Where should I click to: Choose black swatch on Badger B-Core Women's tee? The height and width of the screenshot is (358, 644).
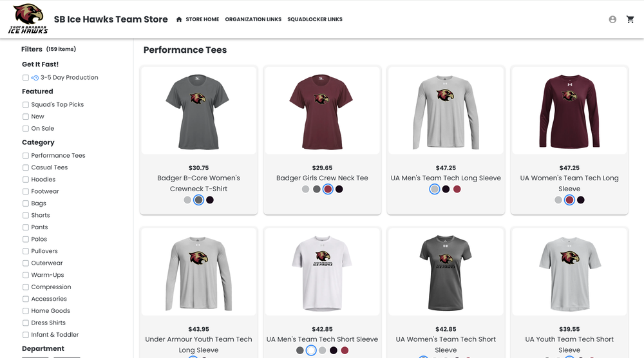(210, 200)
